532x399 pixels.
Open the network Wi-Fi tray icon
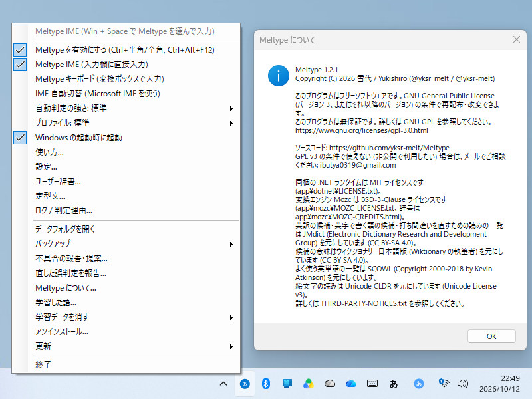click(x=444, y=384)
